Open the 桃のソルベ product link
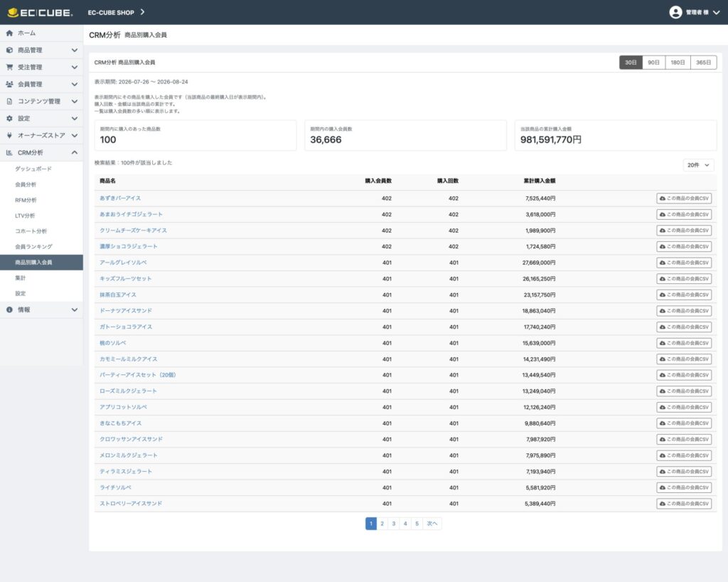728x582 pixels. pyautogui.click(x=112, y=343)
